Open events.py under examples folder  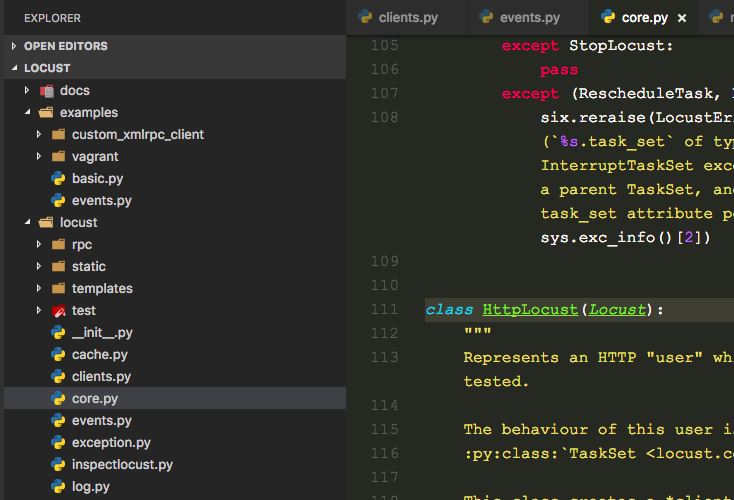pos(175,200)
